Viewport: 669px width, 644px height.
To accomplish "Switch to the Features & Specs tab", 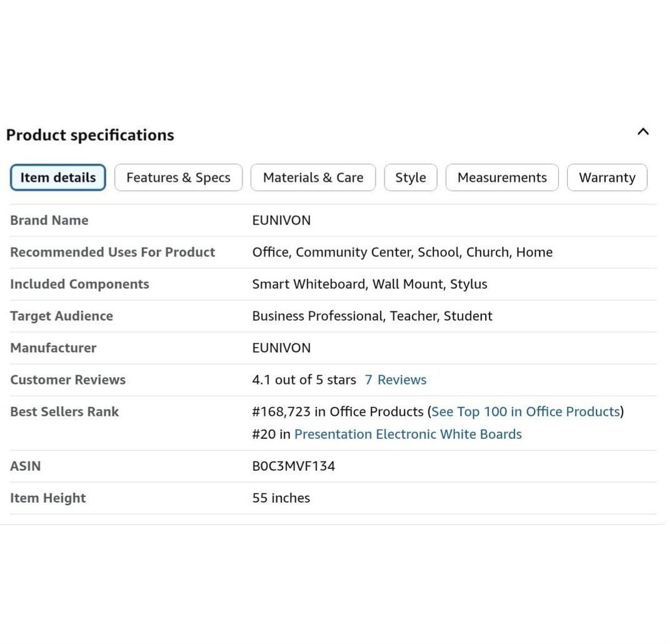I will [178, 178].
